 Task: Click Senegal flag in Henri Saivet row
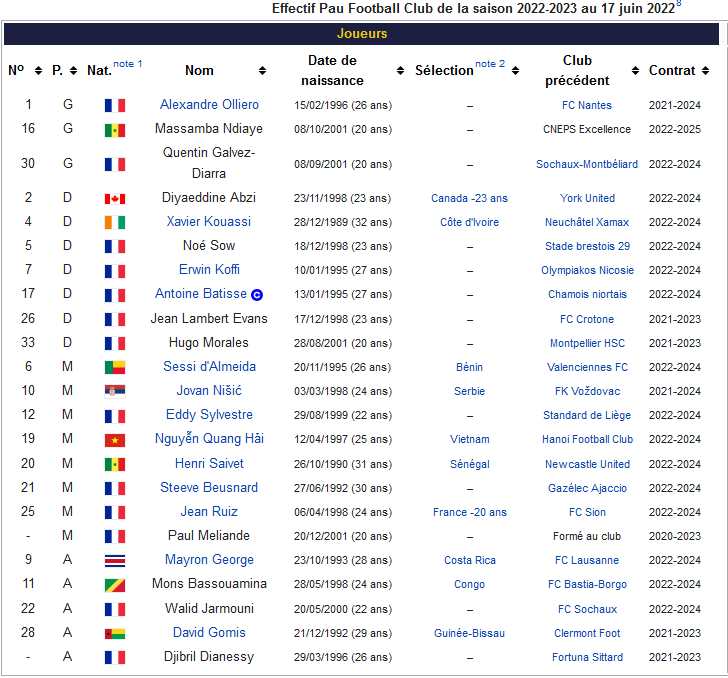click(x=115, y=464)
